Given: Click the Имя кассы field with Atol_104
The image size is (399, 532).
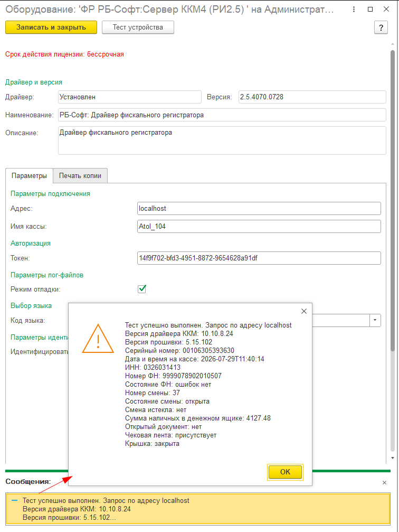Looking at the screenshot, I should 259,226.
